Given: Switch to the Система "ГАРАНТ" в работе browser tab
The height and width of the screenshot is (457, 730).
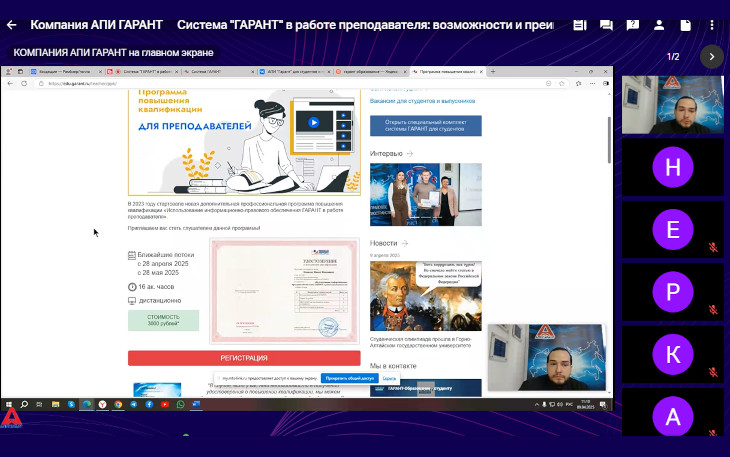Looking at the screenshot, I should tap(142, 72).
